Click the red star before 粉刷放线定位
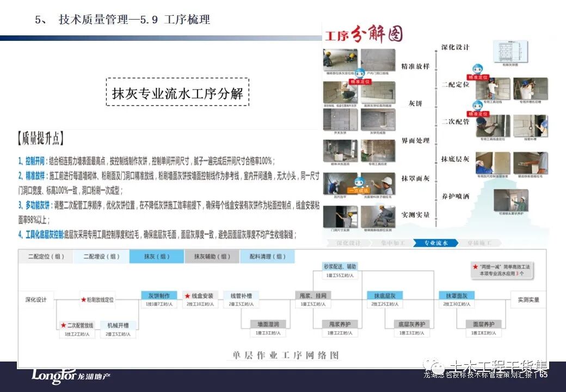566x392 pixels. click(83, 298)
